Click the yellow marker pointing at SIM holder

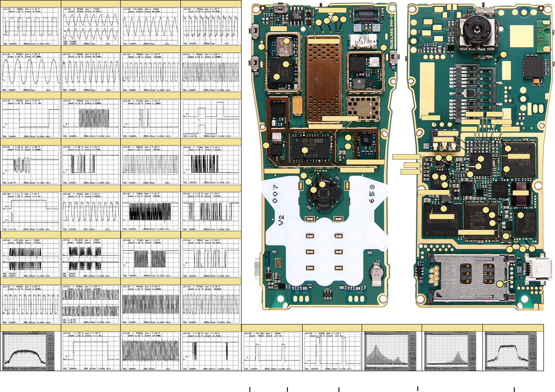[500, 284]
